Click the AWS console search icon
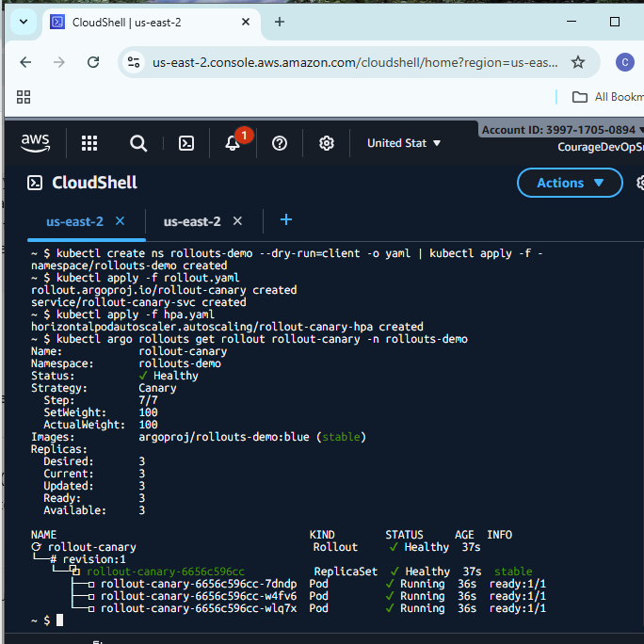Viewport: 644px width, 644px height. point(138,143)
